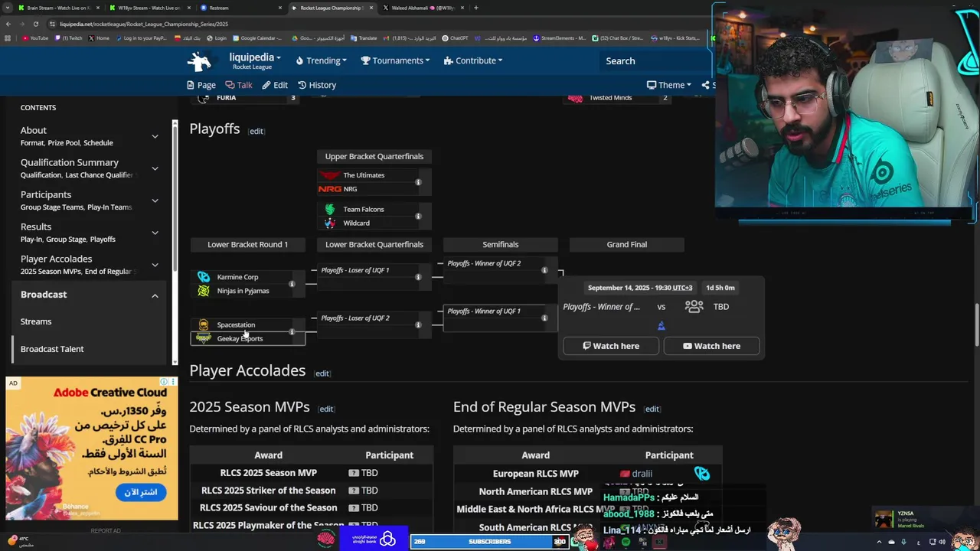Viewport: 980px width, 551px height.
Task: Expand the Results contents section
Action: click(x=155, y=233)
